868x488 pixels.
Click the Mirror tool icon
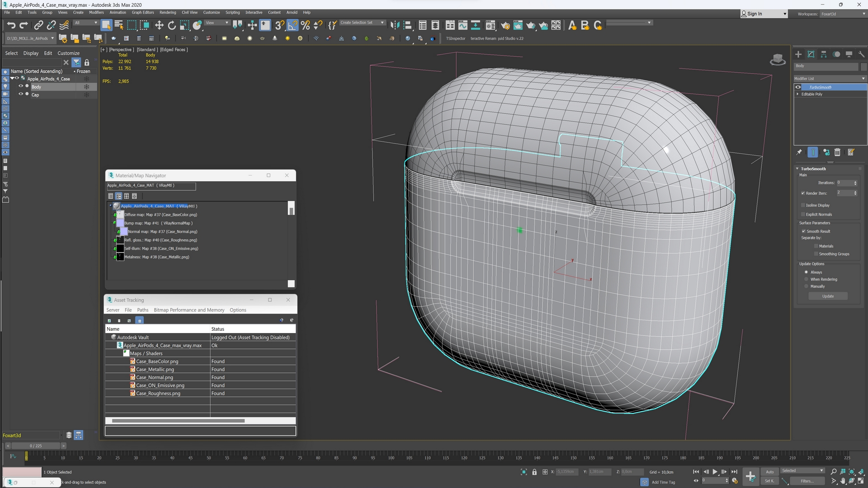[x=395, y=25]
